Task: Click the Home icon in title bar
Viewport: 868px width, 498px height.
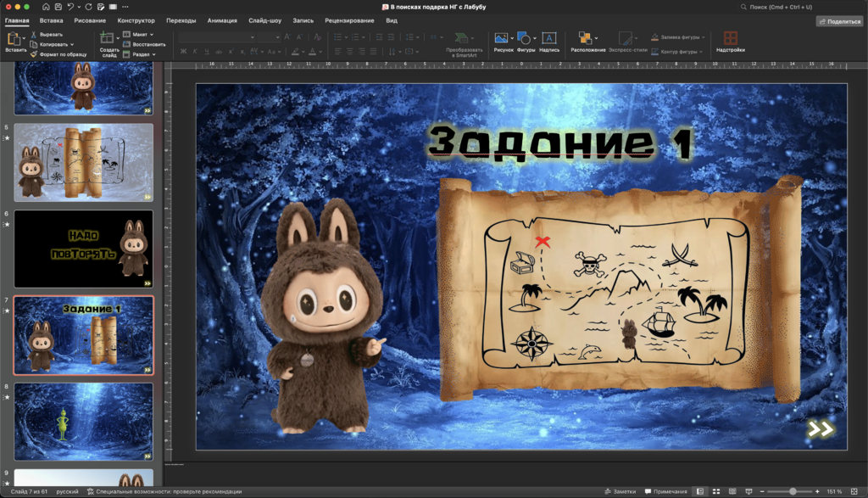Action: (x=46, y=7)
